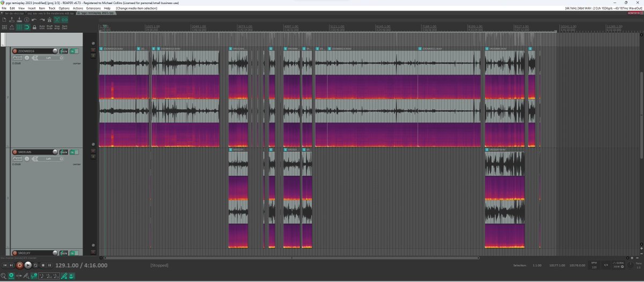Screen dimensions: 644x282
Task: Toggle auto-crossfade toolbar button
Action: click(57, 20)
